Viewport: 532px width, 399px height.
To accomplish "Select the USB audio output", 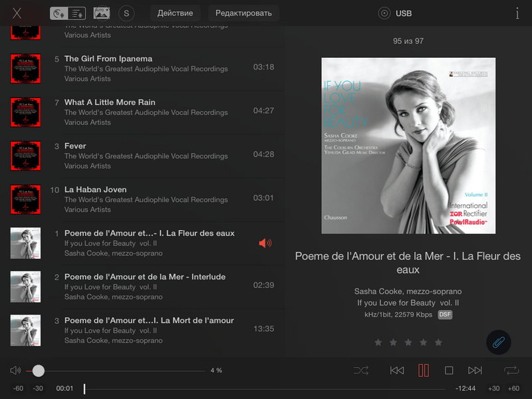I will (x=404, y=13).
